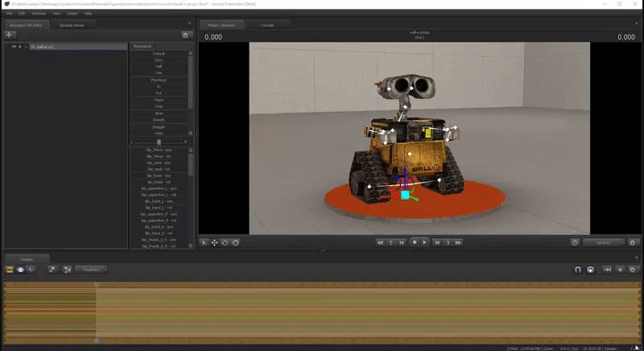This screenshot has height=351, width=644.
Task: Activate the Rotate manipulator tool
Action: (225, 242)
